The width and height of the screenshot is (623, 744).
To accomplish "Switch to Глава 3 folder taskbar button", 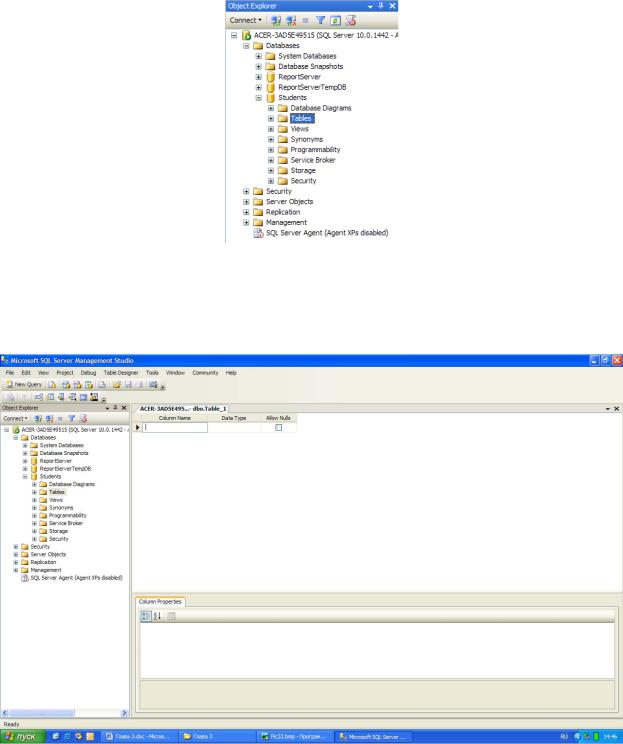I will 216,737.
